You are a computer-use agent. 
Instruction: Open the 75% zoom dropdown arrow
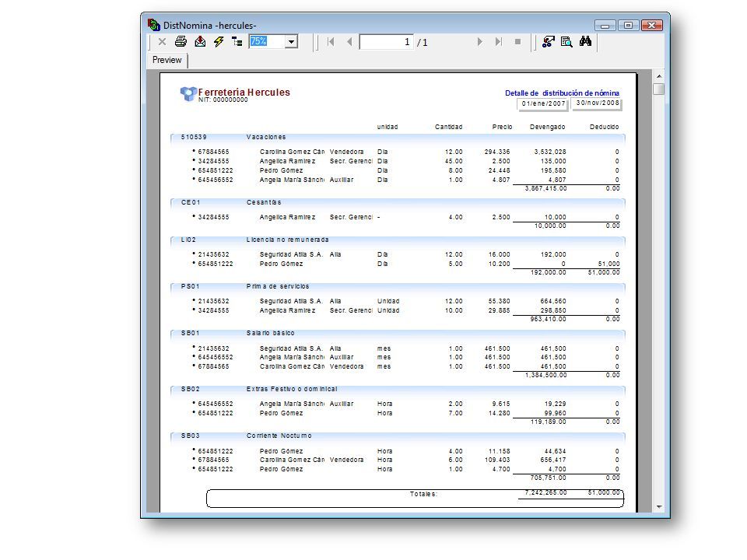pyautogui.click(x=292, y=42)
